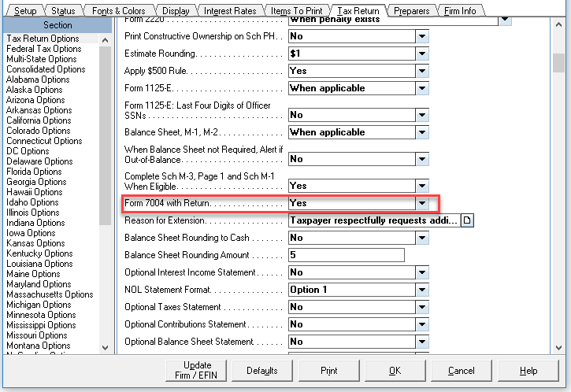
Task: Click the Section column header
Action: tap(57, 25)
